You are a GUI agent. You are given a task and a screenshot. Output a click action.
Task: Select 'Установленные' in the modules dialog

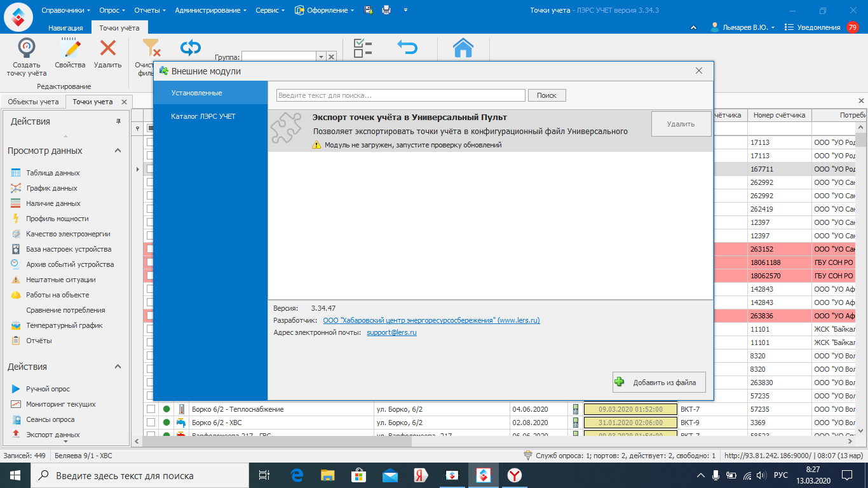(210, 93)
